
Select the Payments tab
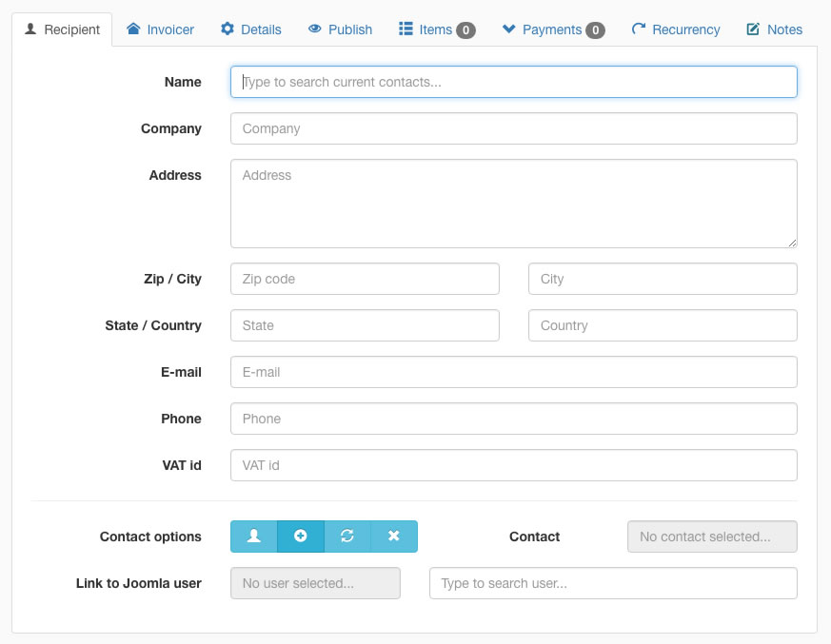click(x=553, y=29)
